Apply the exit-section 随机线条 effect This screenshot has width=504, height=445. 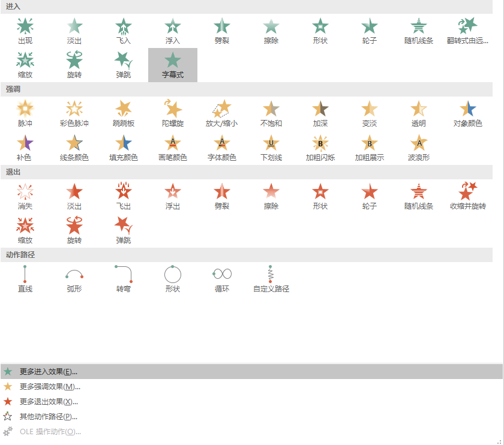pos(419,197)
